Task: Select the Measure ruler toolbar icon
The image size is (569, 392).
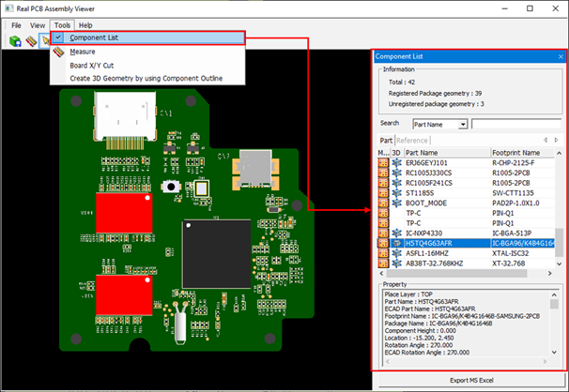Action: point(31,41)
